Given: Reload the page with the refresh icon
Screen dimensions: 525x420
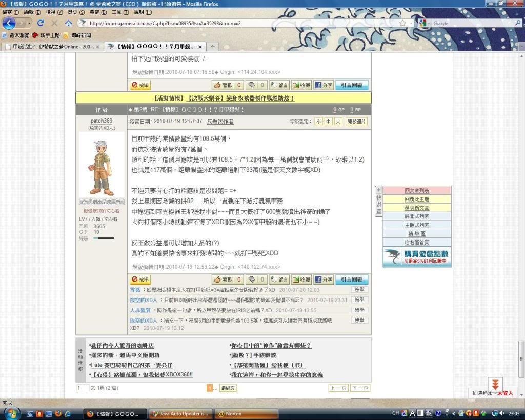Looking at the screenshot, I should [x=41, y=23].
